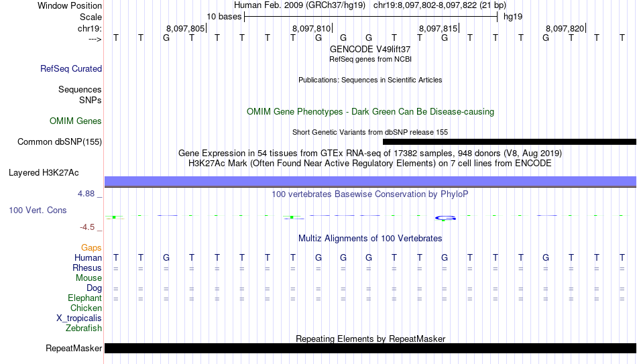
Task: Click the Dog species label
Action: pyautogui.click(x=94, y=288)
